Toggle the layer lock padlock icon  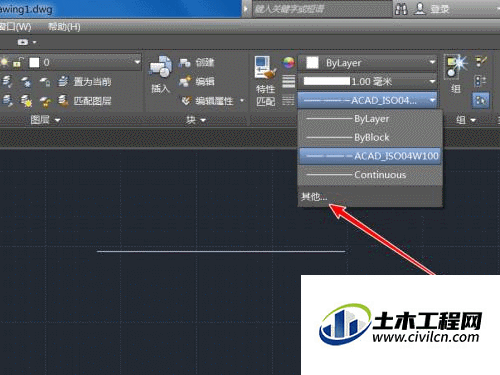[18, 62]
